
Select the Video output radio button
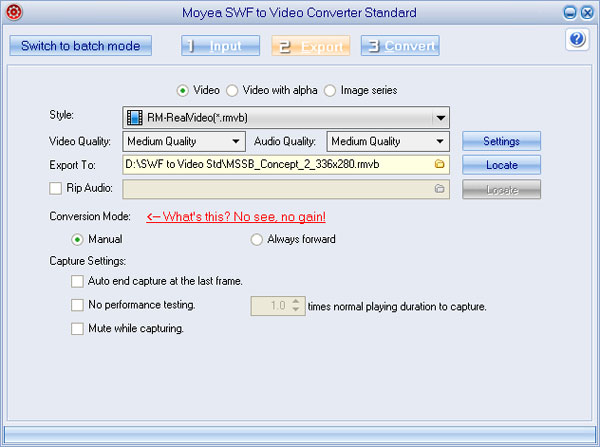point(183,91)
